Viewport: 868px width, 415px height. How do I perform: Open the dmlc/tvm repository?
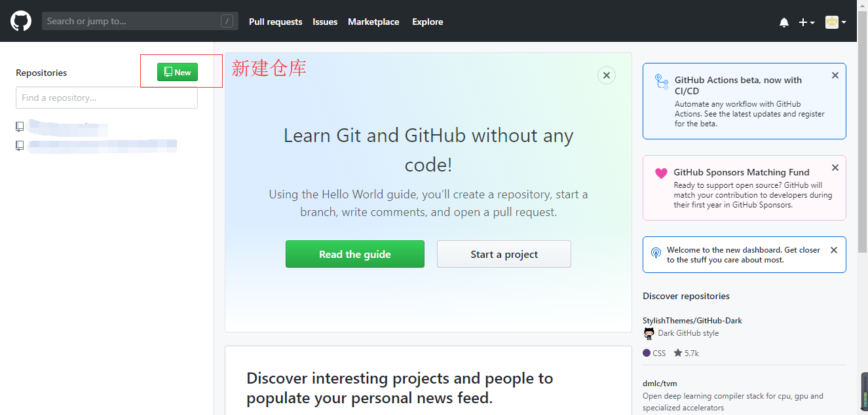point(660,384)
